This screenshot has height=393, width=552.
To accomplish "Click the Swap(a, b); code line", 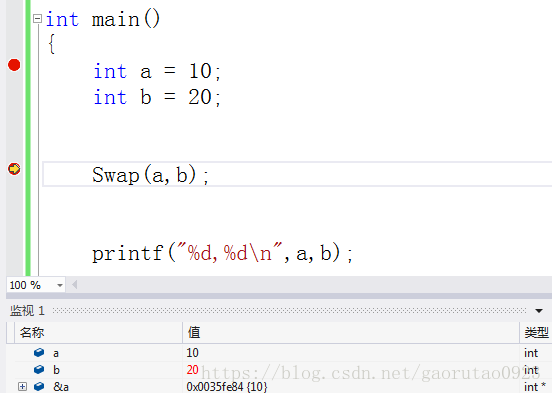I will point(150,175).
